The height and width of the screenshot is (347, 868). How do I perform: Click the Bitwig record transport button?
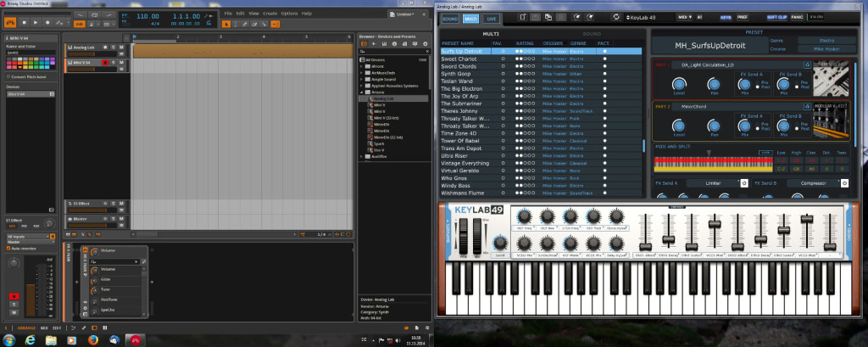(47, 23)
